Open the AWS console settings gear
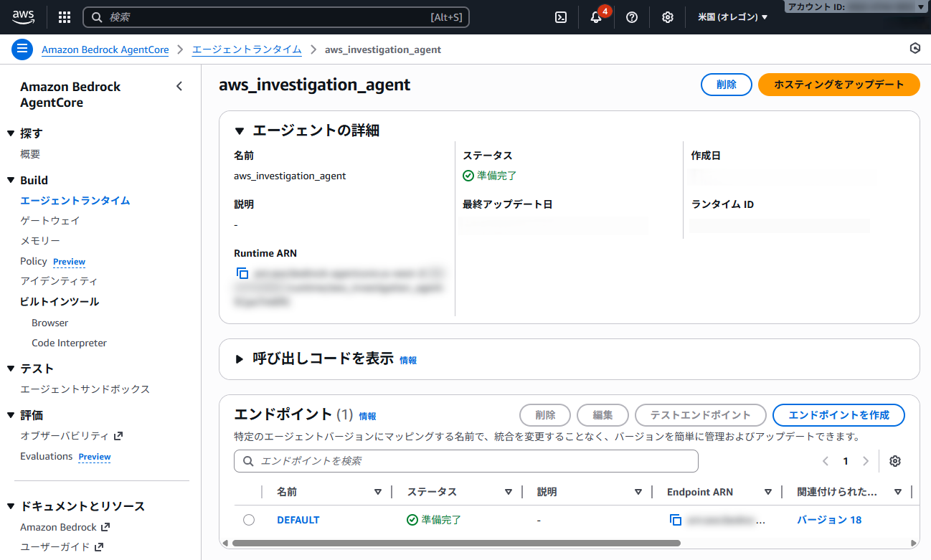The image size is (931, 560). tap(667, 16)
